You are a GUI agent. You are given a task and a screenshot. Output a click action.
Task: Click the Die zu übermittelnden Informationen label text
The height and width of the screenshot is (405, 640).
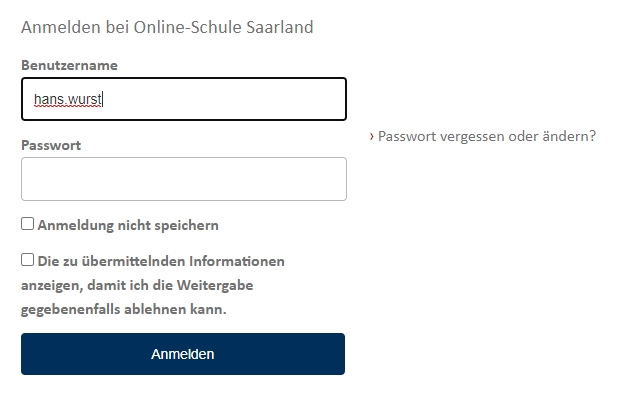coord(161,261)
